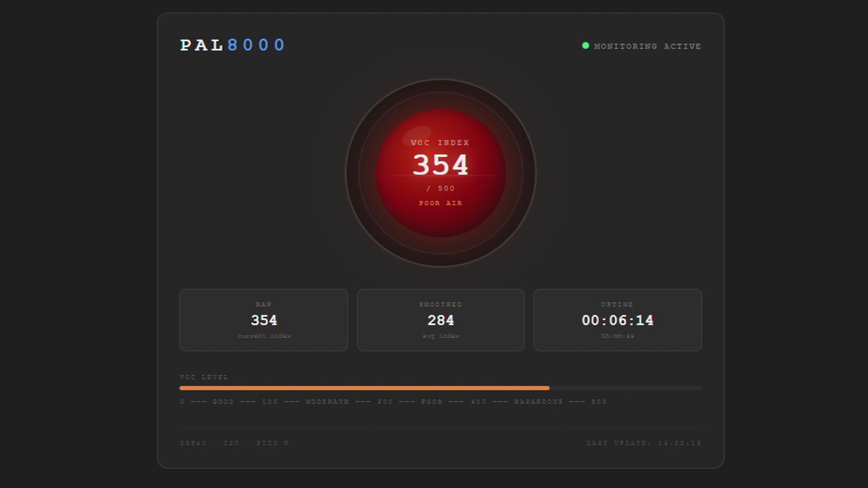Viewport: 868px width, 488px height.
Task: Click the VOC LEVEL heading
Action: coord(204,377)
